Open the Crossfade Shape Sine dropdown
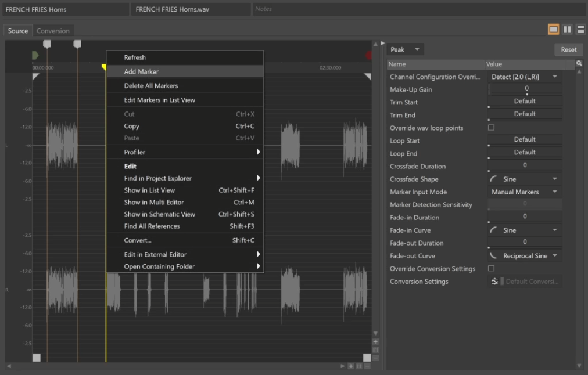 pyautogui.click(x=524, y=179)
